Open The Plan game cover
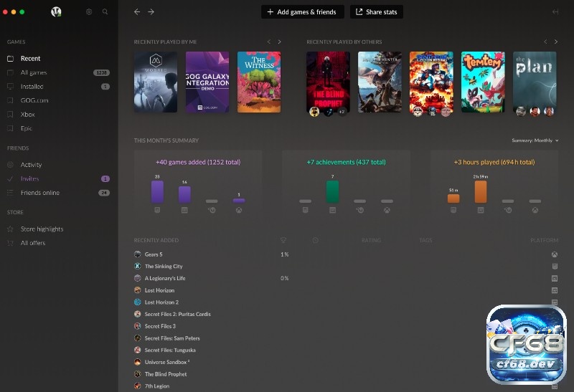This screenshot has height=392, width=574. tap(535, 82)
